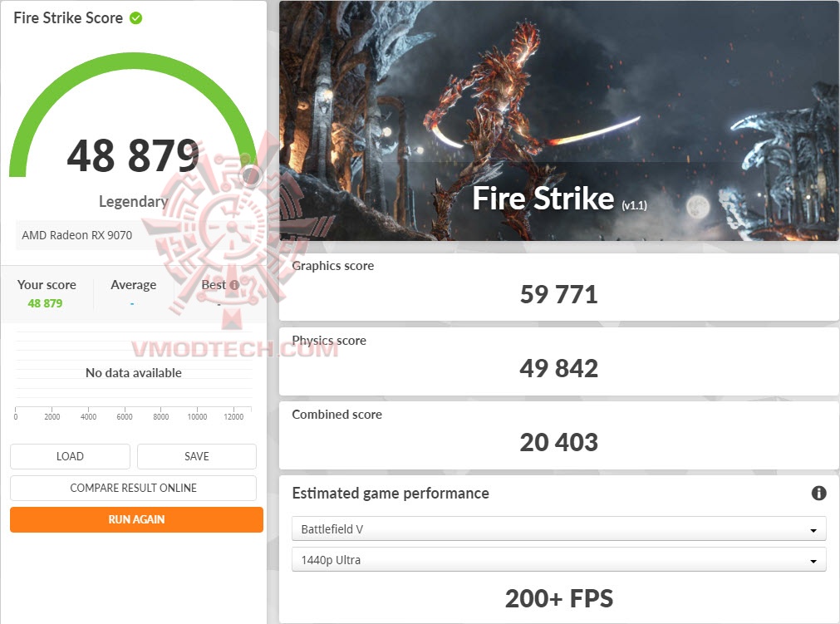Click the info icon next to Best
Viewport: 840px width, 624px height.
pyautogui.click(x=234, y=285)
